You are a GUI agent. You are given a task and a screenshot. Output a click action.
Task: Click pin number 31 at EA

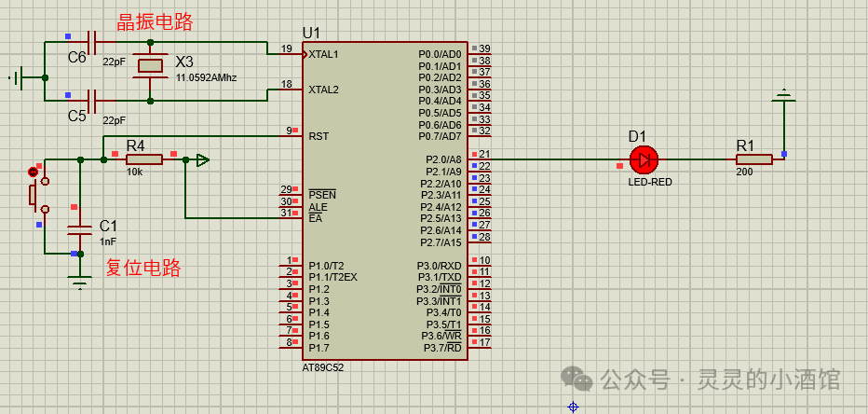(x=286, y=213)
